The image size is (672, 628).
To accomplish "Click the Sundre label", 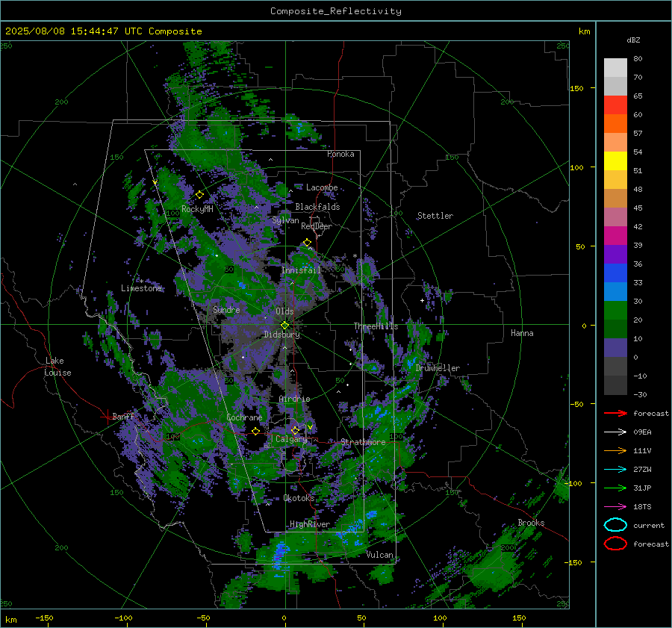I will pos(226,309).
